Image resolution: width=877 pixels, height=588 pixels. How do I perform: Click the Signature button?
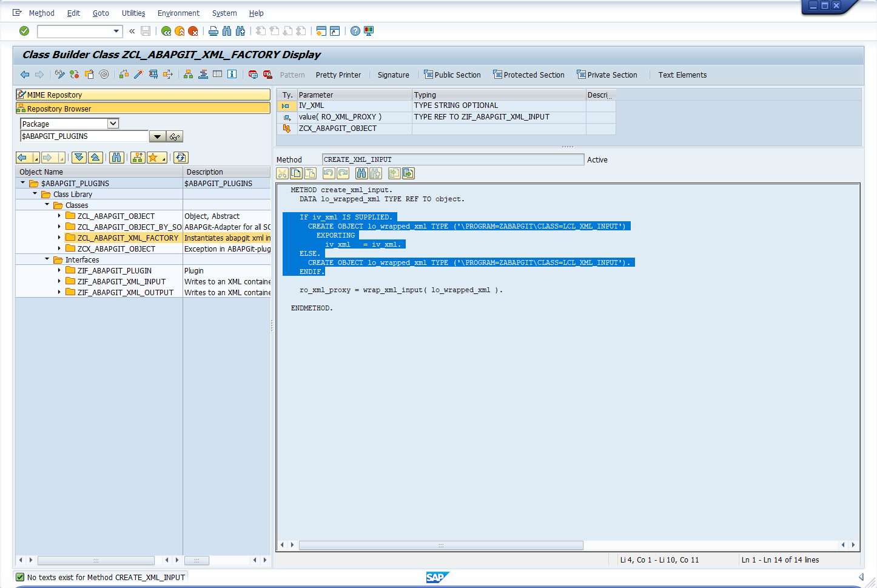(394, 75)
